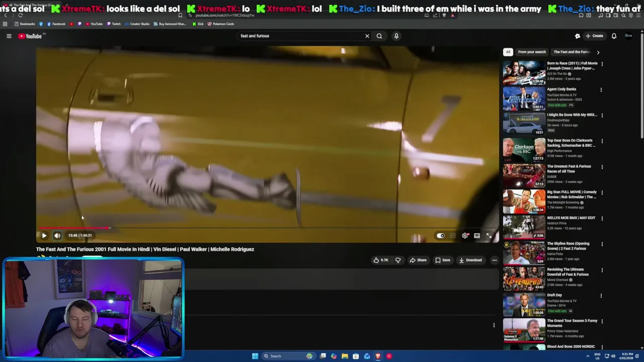Open the Bookmarks folder in bookmarks bar

click(25, 24)
